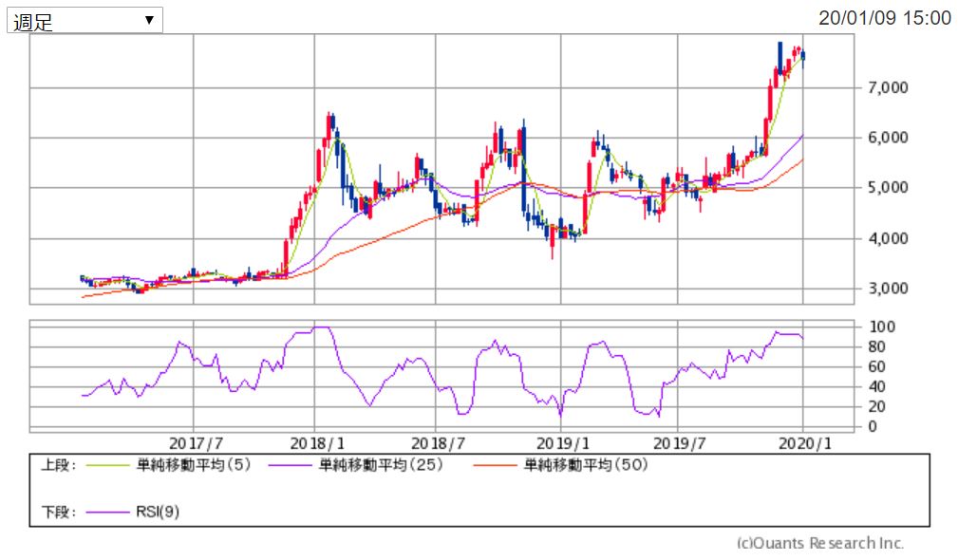Viewport: 958px width, 560px height.
Task: Click the 5,000 price axis label
Action: click(x=889, y=188)
